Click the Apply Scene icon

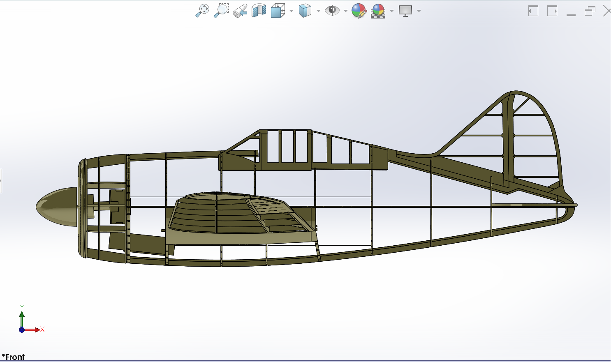click(x=378, y=11)
